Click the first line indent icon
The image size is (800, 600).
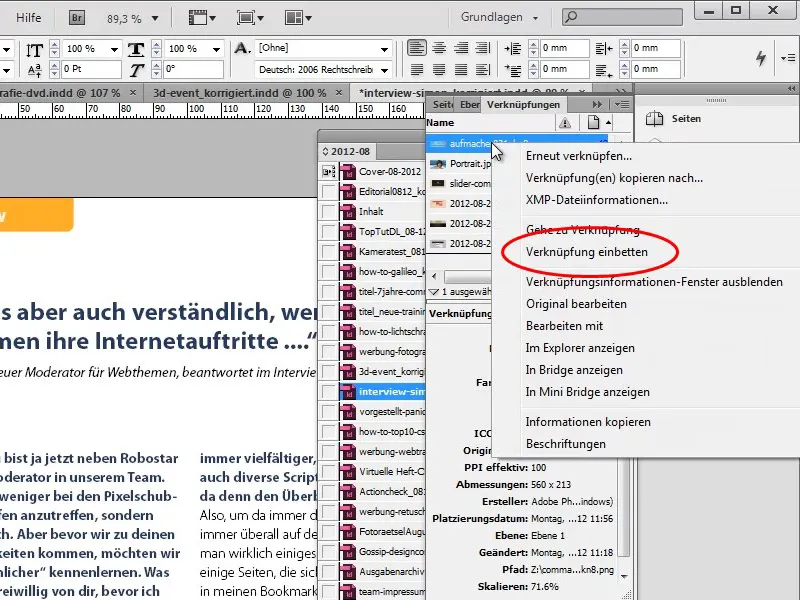[512, 70]
